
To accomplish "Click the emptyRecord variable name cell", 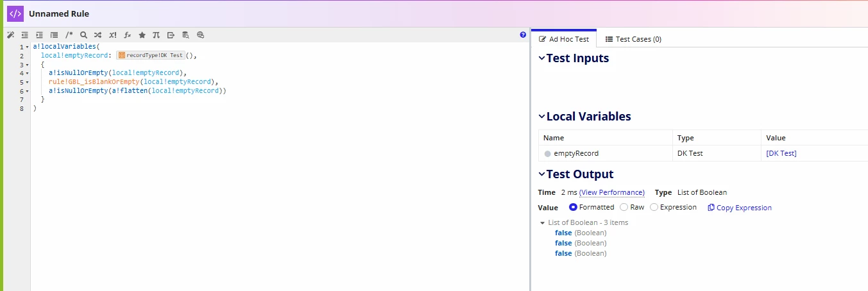I will pyautogui.click(x=605, y=153).
